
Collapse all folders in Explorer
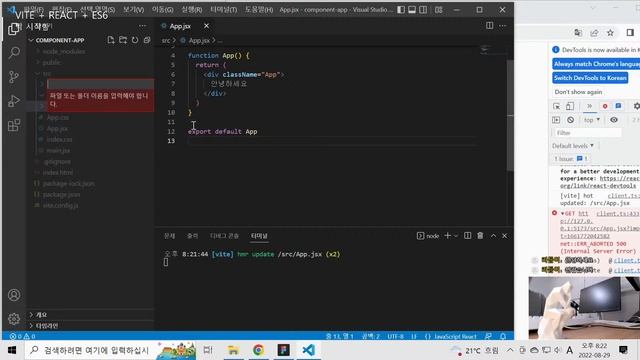[147, 40]
